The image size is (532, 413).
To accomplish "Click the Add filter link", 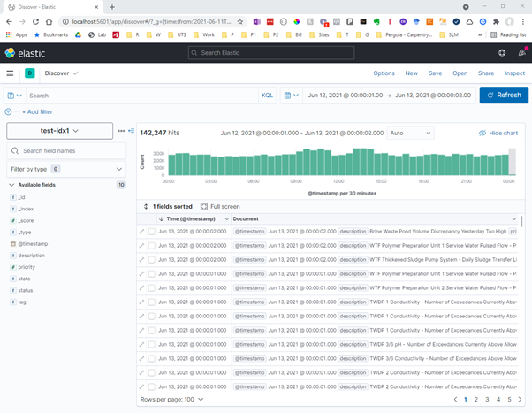I will [x=36, y=112].
